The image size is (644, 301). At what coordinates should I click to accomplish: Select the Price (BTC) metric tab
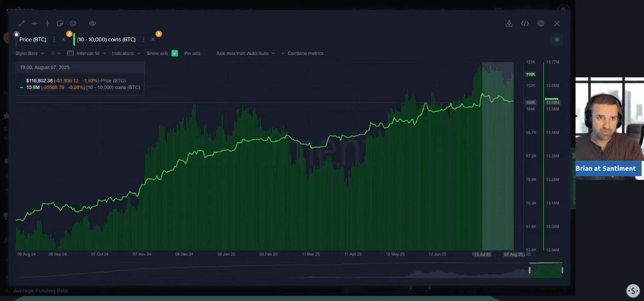[x=33, y=39]
